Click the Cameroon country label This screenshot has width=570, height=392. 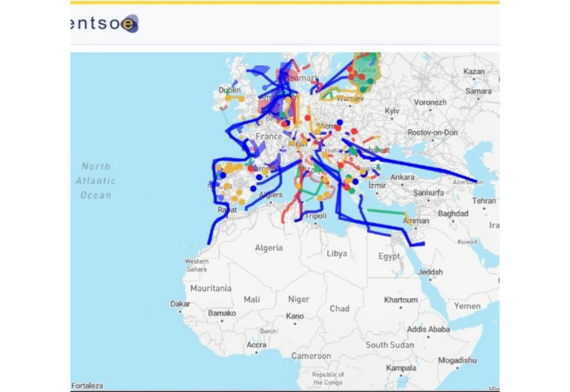pos(311,356)
